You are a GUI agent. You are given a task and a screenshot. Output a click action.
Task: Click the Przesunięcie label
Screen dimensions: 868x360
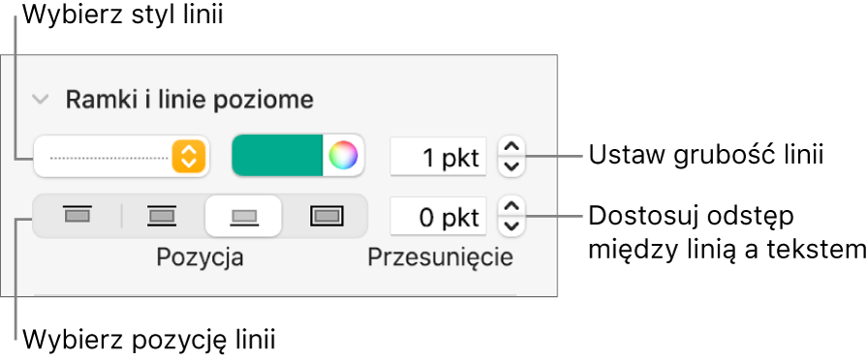pos(441,257)
